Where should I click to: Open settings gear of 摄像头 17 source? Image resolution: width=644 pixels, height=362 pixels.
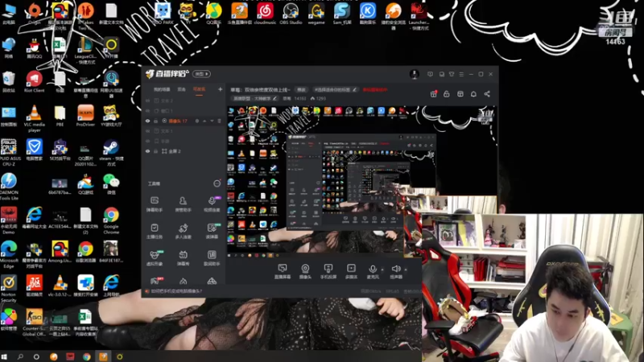196,121
